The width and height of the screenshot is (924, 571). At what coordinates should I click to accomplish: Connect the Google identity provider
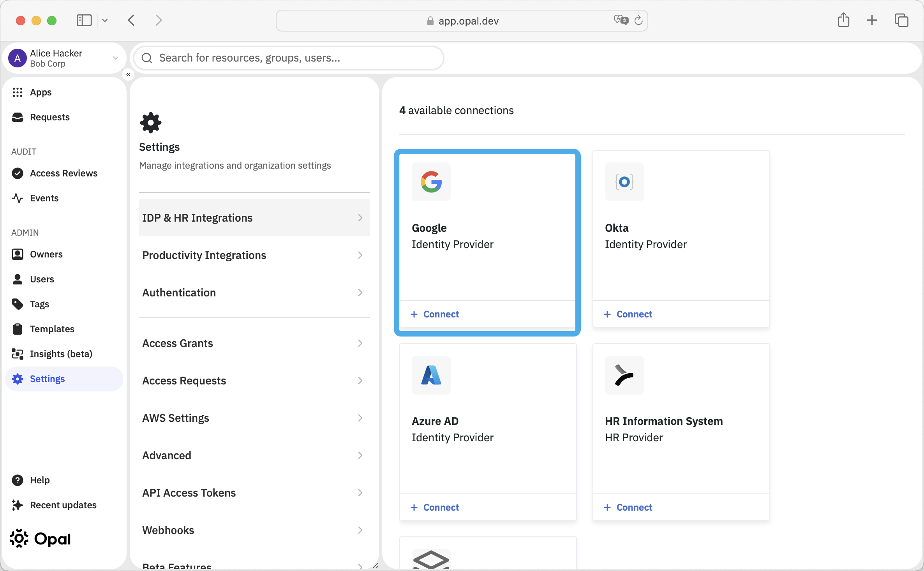[x=435, y=314]
